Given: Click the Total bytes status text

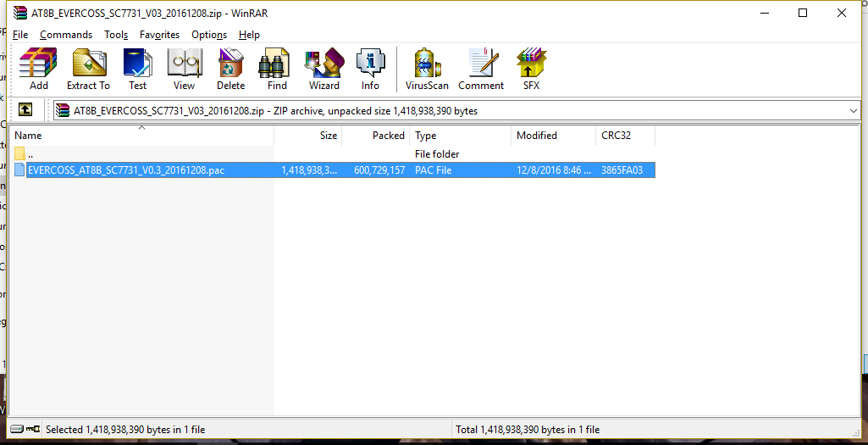Looking at the screenshot, I should [528, 430].
